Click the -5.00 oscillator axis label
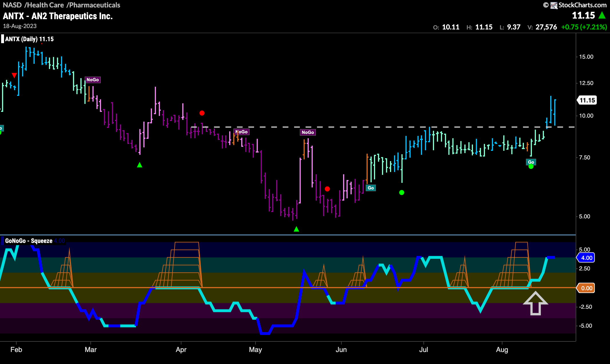 [585, 326]
